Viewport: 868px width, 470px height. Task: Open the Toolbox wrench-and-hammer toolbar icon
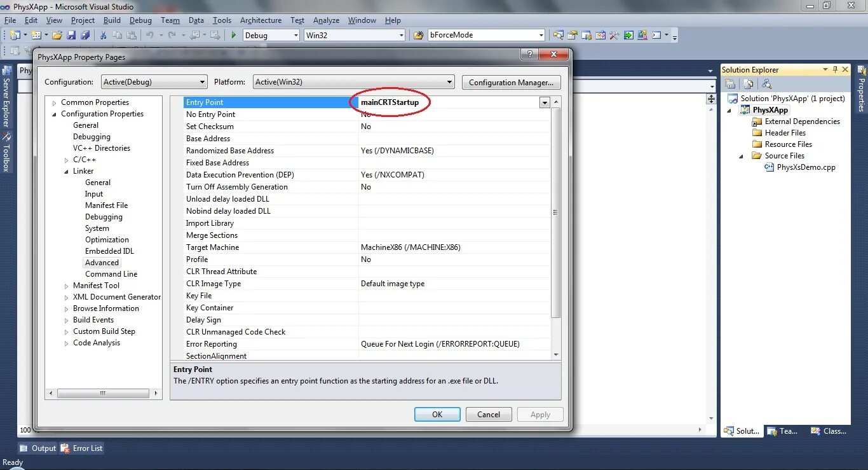click(614, 35)
